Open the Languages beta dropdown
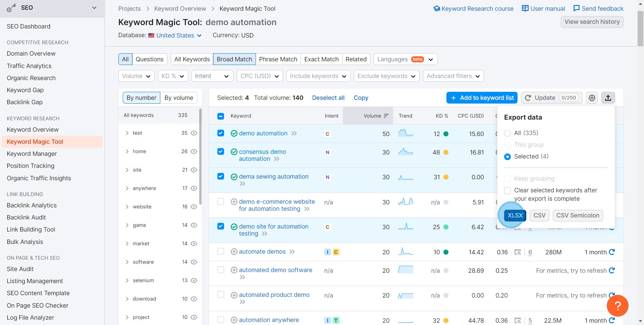This screenshot has width=644, height=325. coord(406,59)
